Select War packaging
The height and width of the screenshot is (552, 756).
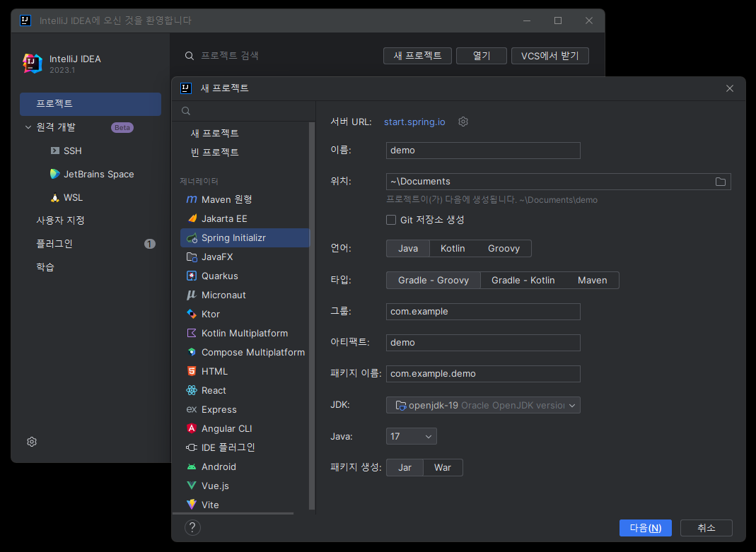click(x=443, y=468)
